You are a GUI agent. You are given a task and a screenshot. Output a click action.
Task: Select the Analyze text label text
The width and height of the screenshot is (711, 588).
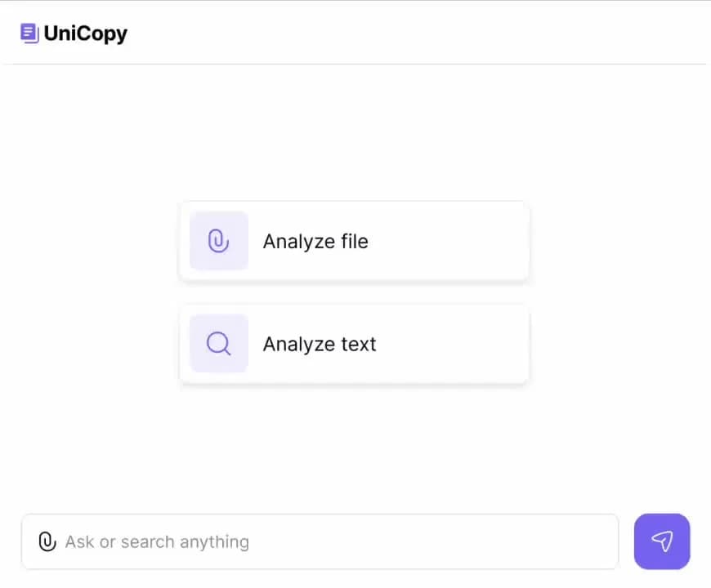pyautogui.click(x=320, y=345)
